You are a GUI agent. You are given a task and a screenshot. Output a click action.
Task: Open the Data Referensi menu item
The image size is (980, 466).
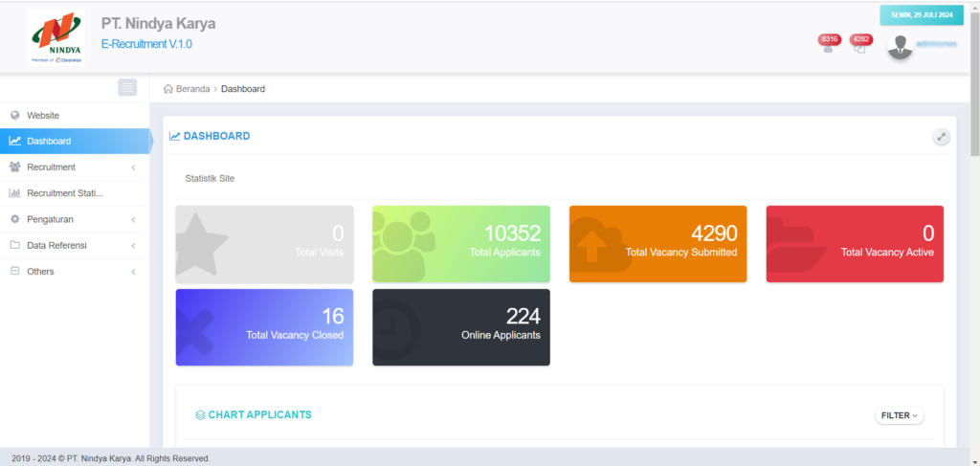[x=56, y=245]
